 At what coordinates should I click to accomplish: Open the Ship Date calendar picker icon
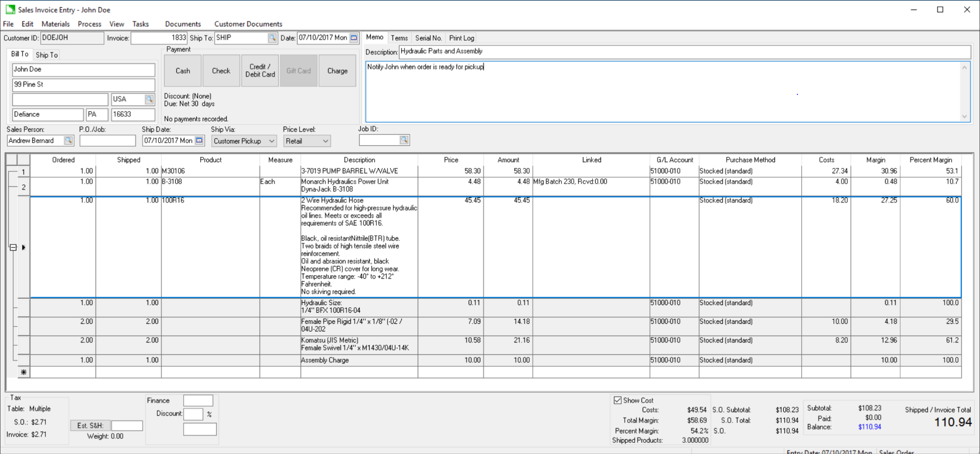point(199,141)
